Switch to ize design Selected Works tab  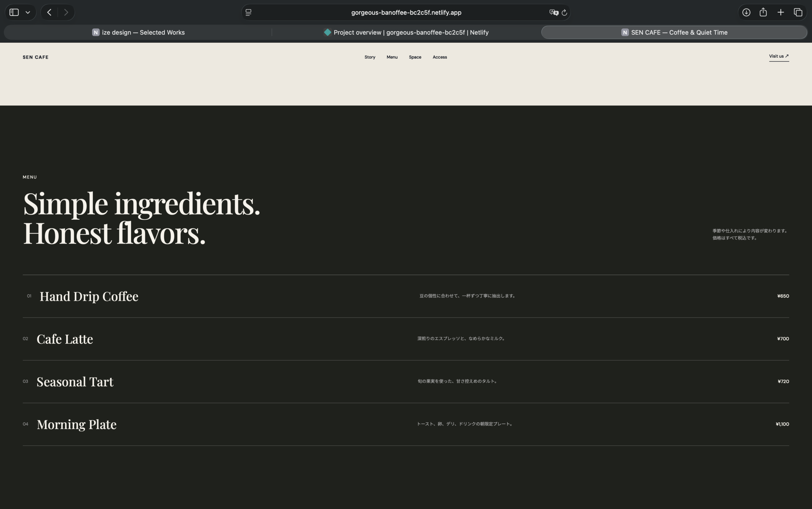tap(138, 32)
